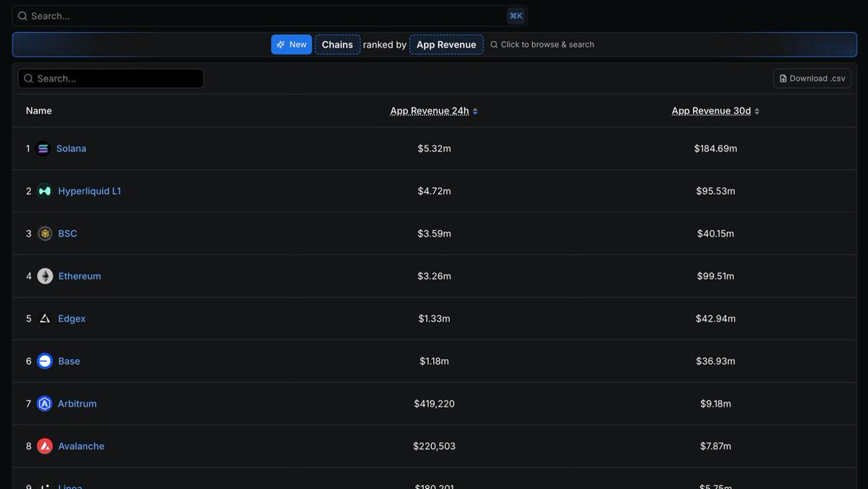This screenshot has height=489, width=868.
Task: Click the App Revenue 24h header label
Action: pyautogui.click(x=430, y=111)
